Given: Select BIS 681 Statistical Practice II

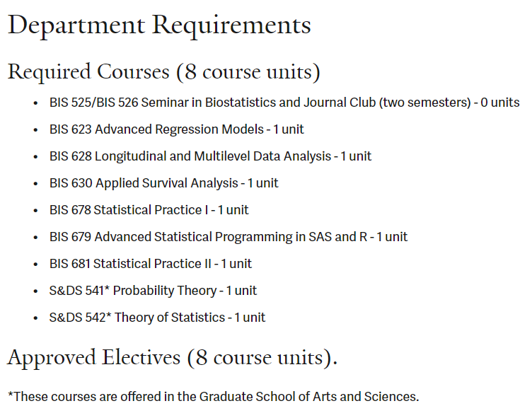Looking at the screenshot, I should pos(151,264).
